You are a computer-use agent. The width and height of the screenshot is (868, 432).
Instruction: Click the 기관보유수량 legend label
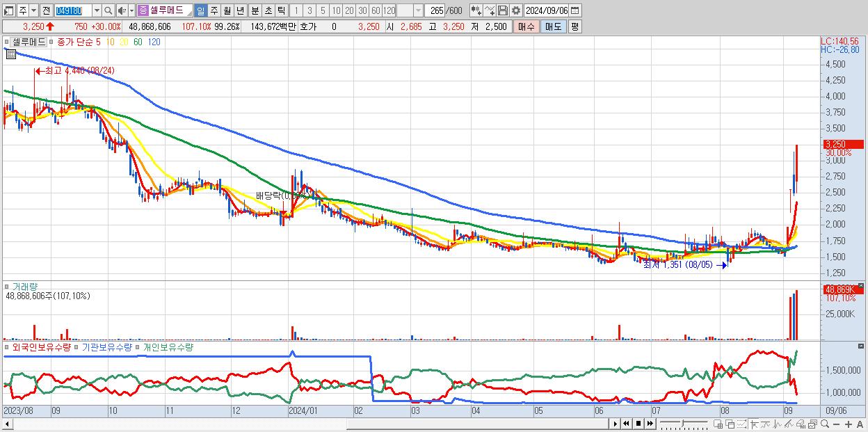pos(107,346)
